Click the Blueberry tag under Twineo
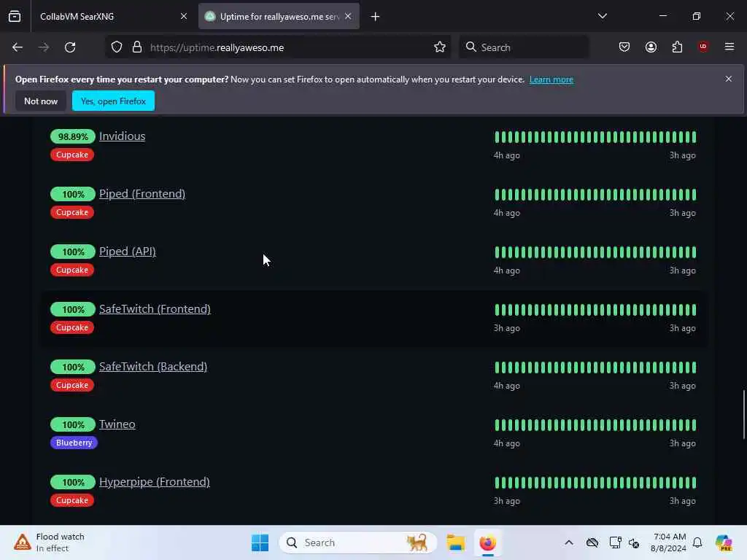Image resolution: width=747 pixels, height=560 pixels. pyautogui.click(x=74, y=443)
